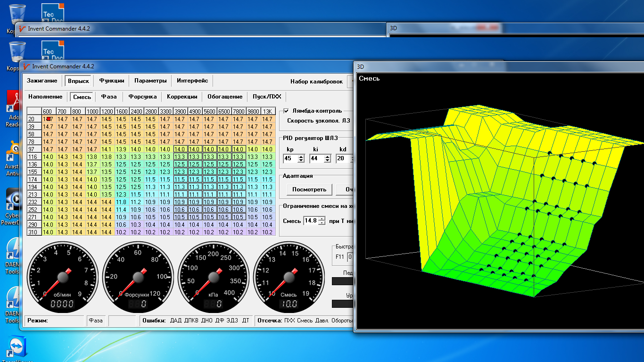Switch to the Параметры tab
This screenshot has height=362, width=644.
tap(150, 81)
